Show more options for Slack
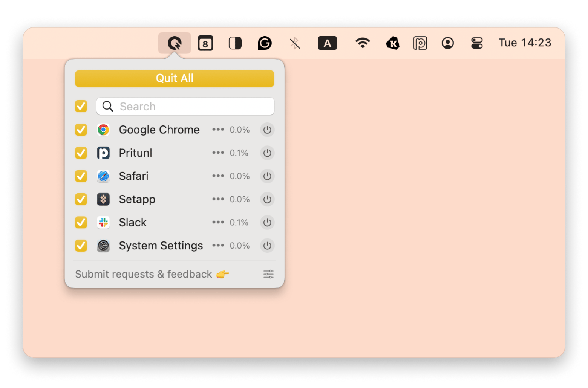This screenshot has width=588, height=388. point(218,222)
